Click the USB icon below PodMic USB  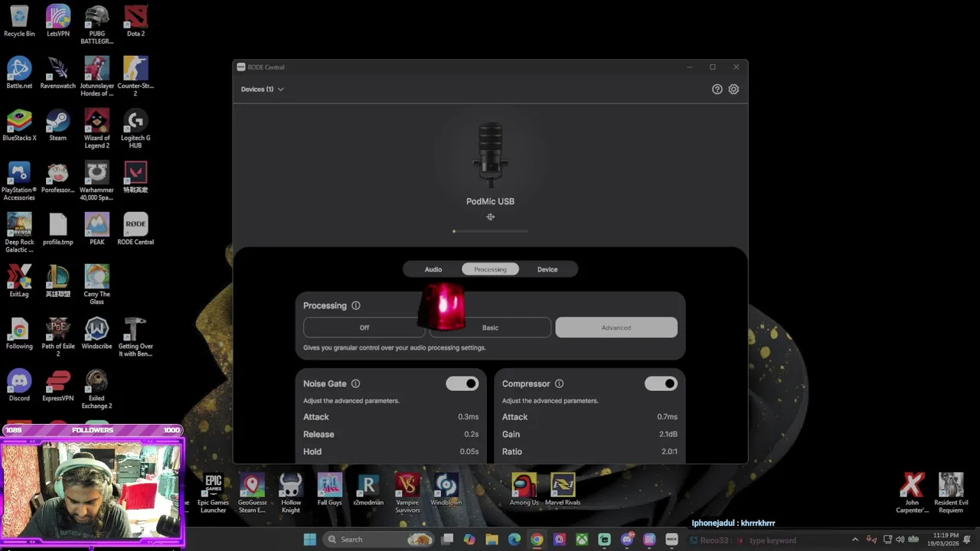click(490, 217)
